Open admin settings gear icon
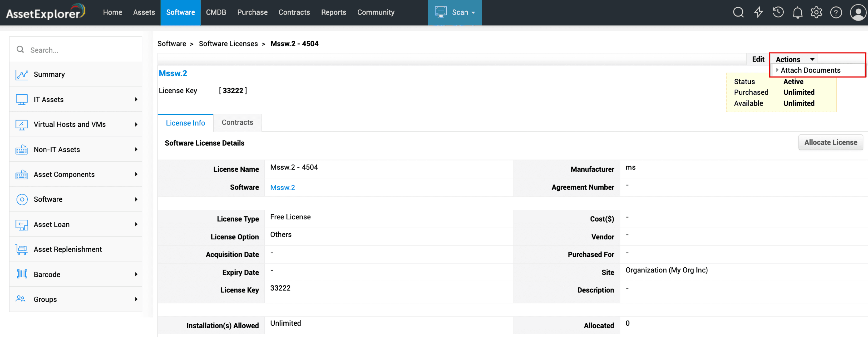The height and width of the screenshot is (337, 868). pyautogui.click(x=816, y=12)
